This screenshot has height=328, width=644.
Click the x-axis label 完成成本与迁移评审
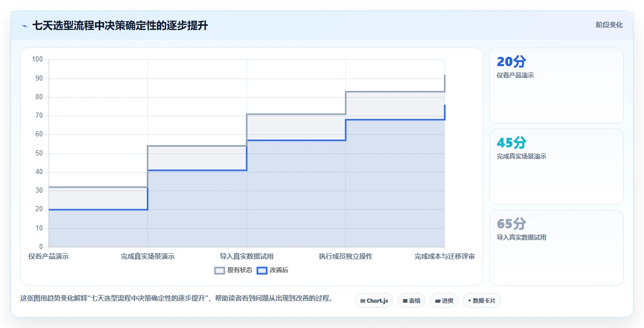tap(444, 256)
